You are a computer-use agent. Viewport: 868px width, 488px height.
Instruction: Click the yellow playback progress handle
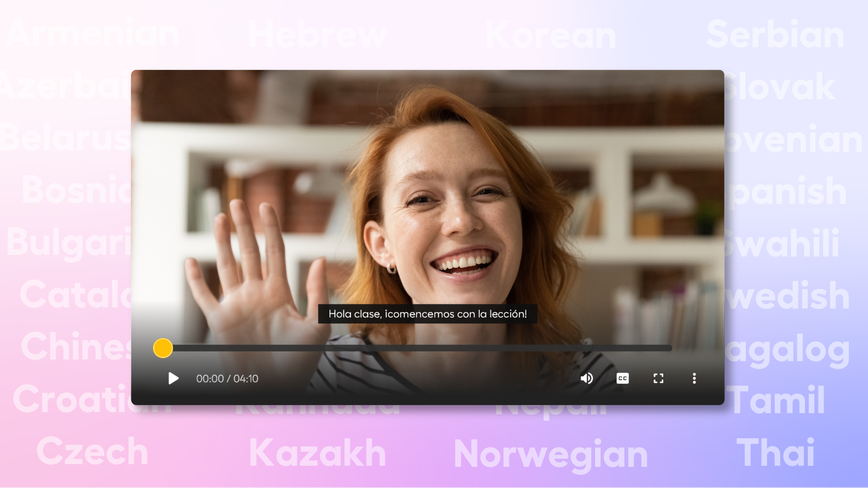pos(163,348)
